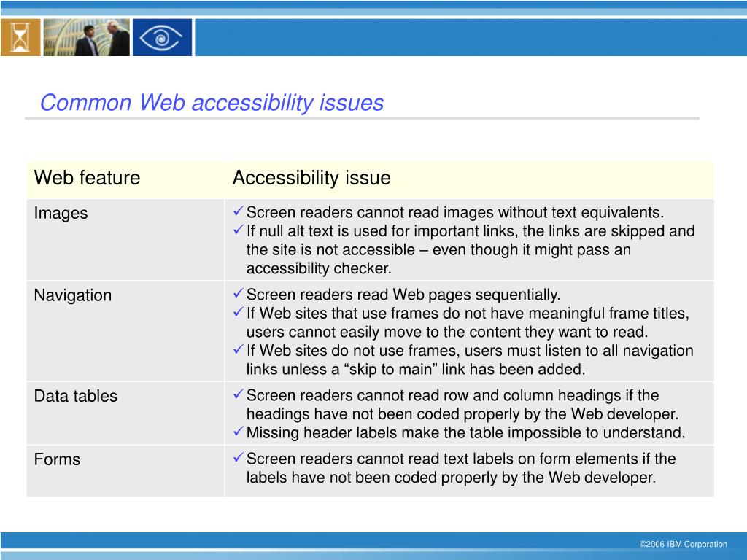Viewport: 747px width, 560px height.
Task: Click checkmark beside 'If Web sites do not use frames'
Action: (238, 350)
